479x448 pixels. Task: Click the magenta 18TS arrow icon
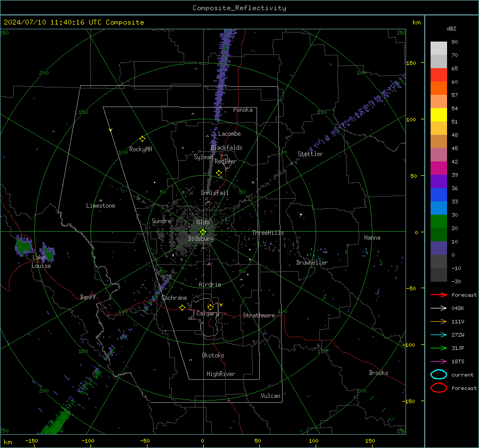(439, 362)
